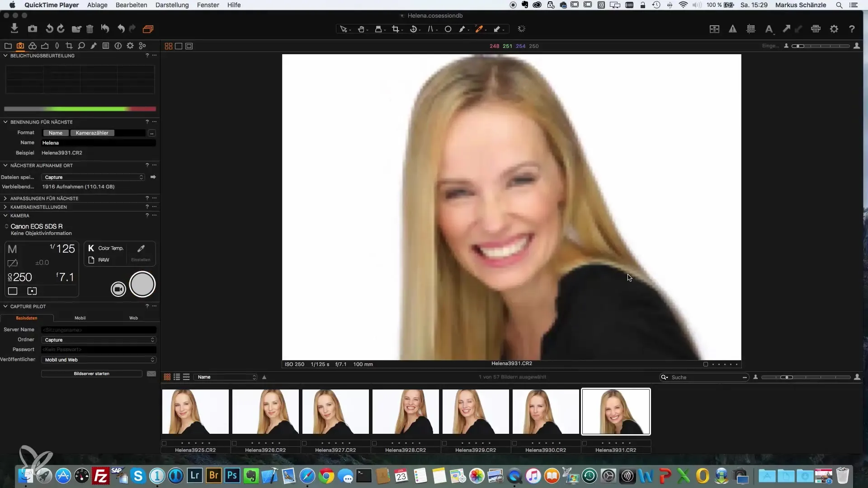Viewport: 868px width, 488px height.
Task: Check the color tag box under Helena3928.CR2
Action: (374, 443)
